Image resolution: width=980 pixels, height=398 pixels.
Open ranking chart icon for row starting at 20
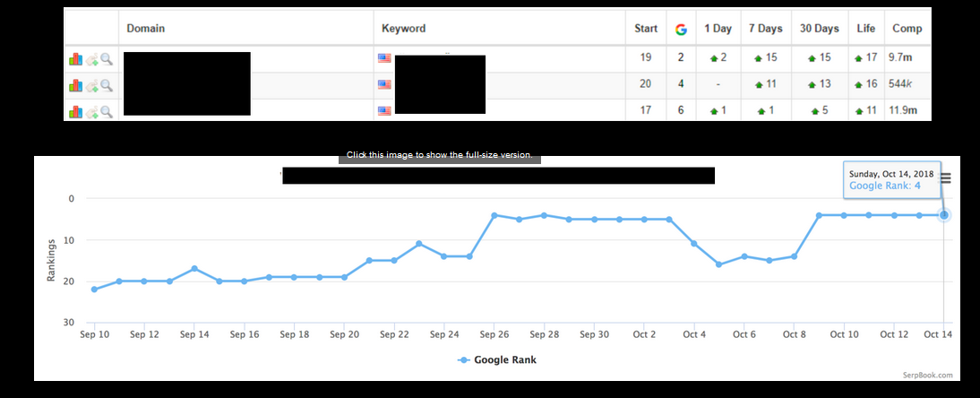[75, 85]
